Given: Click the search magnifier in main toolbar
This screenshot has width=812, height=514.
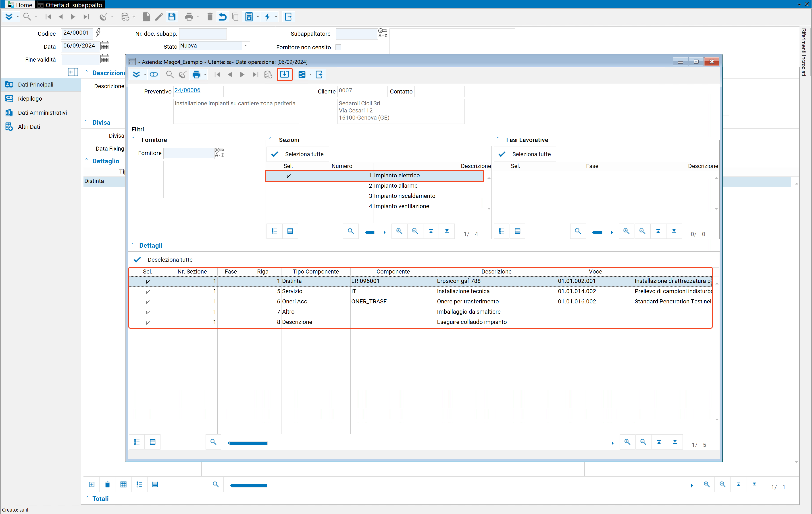Looking at the screenshot, I should [27, 17].
